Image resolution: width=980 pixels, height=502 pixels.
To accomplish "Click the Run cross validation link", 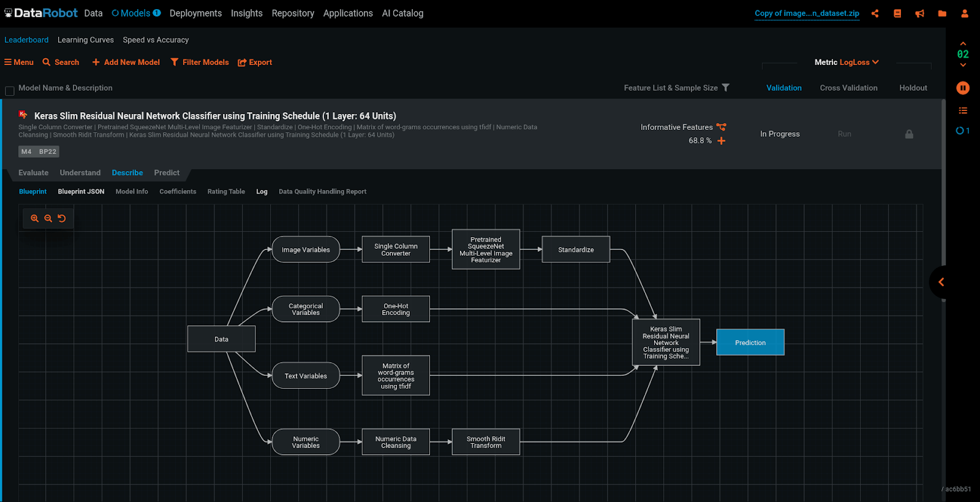I will (845, 134).
